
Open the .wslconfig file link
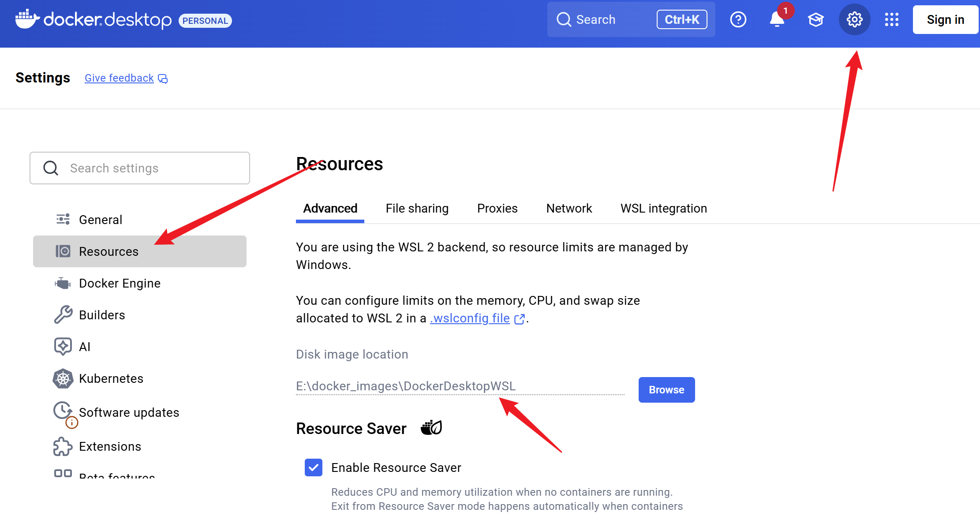(470, 318)
